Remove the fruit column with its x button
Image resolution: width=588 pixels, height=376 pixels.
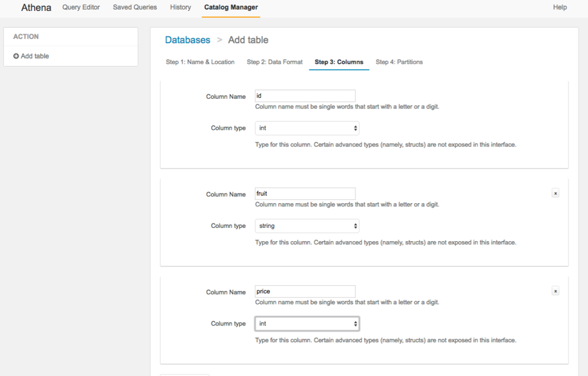tap(555, 193)
